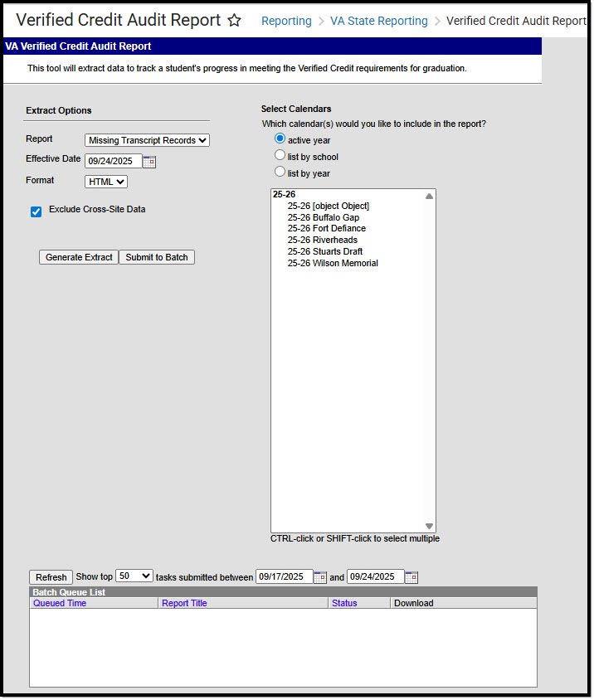Viewport: 594px width, 700px height.
Task: Click the 09/17/2025 start date field
Action: click(x=285, y=576)
